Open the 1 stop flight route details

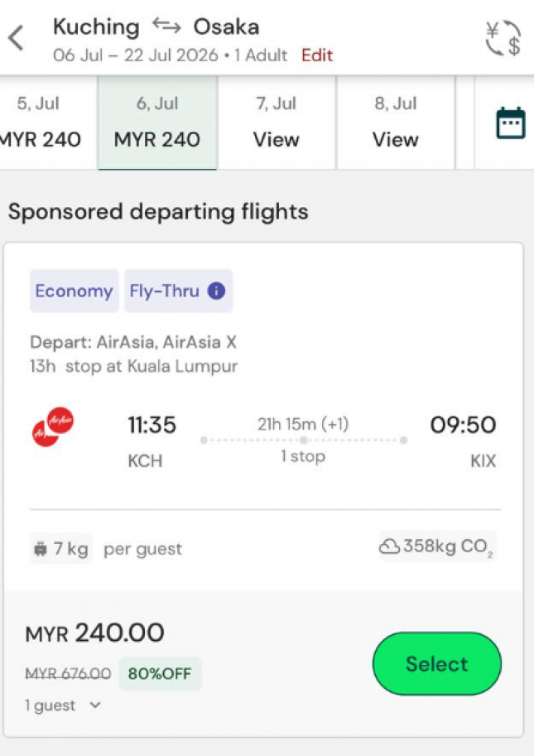(x=303, y=441)
